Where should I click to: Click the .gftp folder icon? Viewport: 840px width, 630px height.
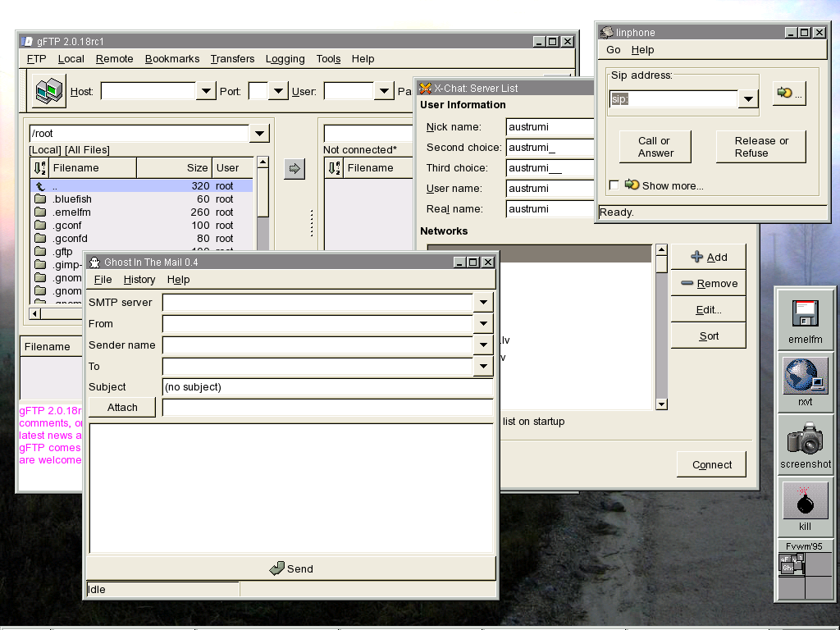40,251
